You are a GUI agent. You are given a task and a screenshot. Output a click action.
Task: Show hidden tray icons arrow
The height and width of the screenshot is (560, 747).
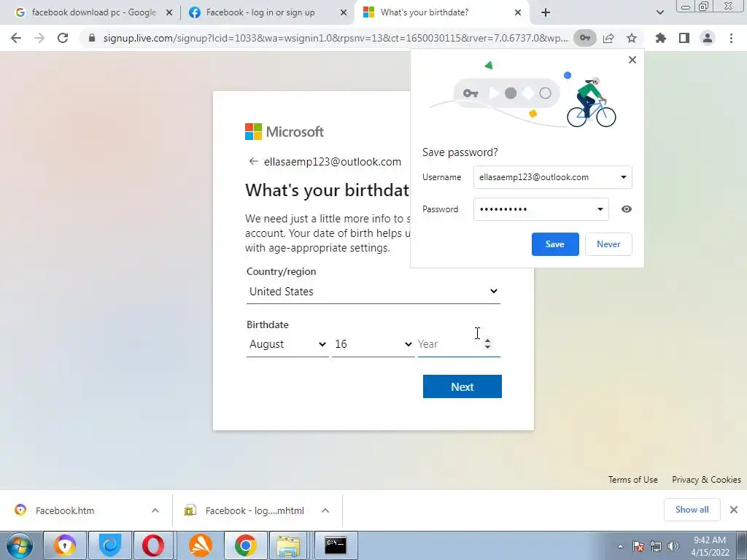pos(620,546)
